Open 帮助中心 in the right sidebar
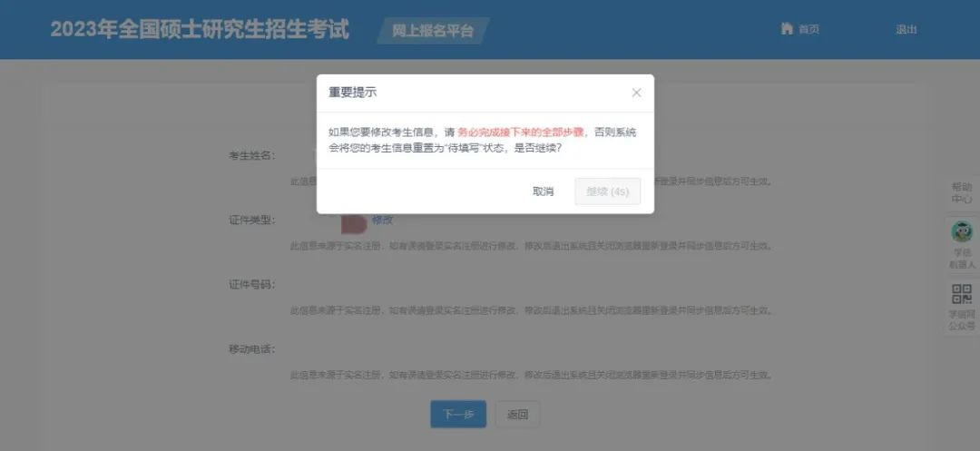This screenshot has height=451, width=980. point(962,193)
